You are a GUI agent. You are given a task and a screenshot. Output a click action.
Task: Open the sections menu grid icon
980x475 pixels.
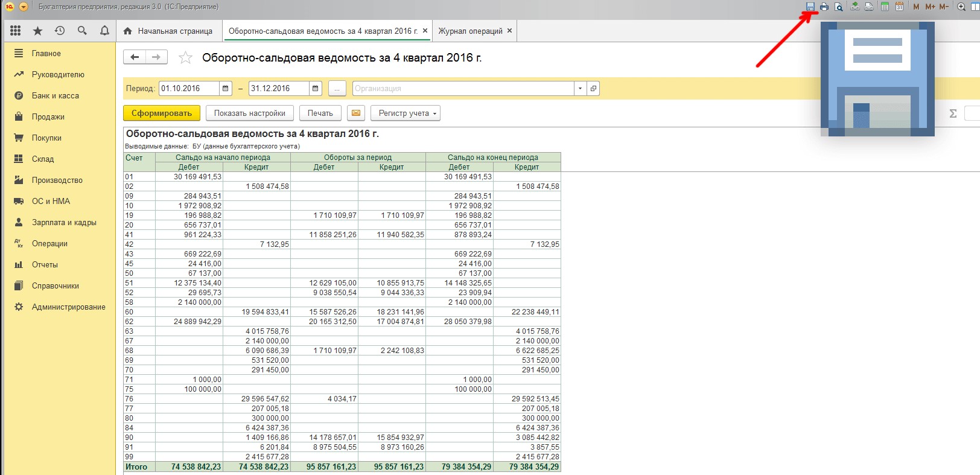(16, 31)
